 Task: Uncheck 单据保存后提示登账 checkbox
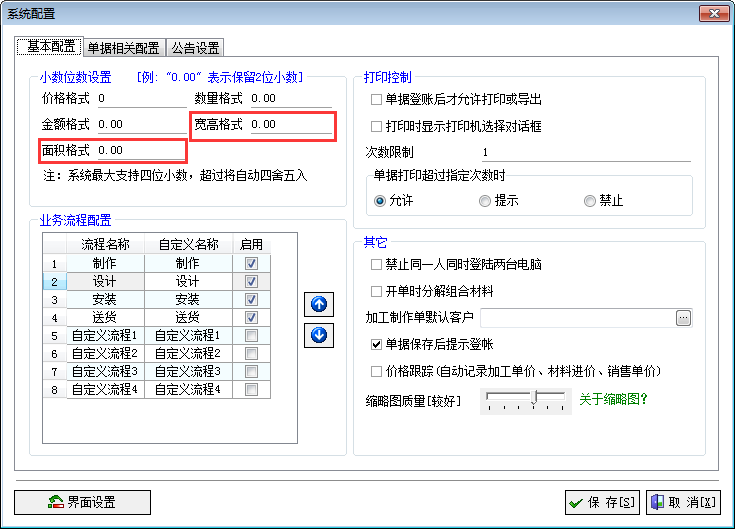(376, 344)
